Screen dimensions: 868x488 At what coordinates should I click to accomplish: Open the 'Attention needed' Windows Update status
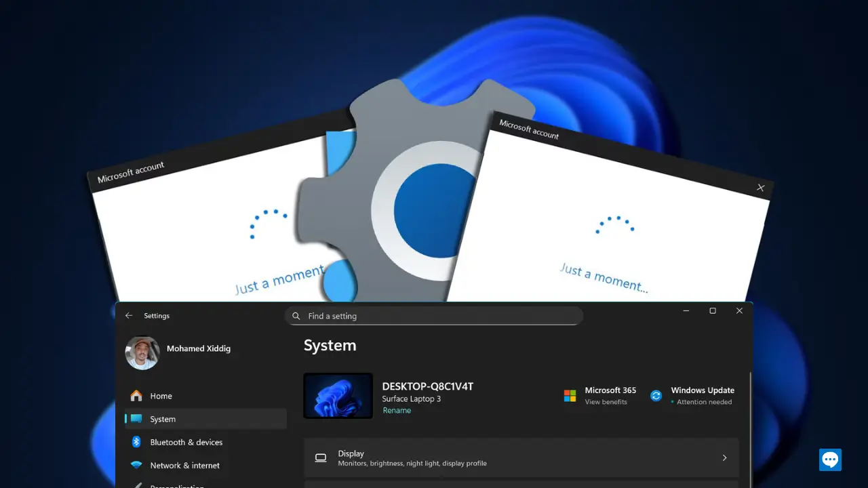coord(704,402)
